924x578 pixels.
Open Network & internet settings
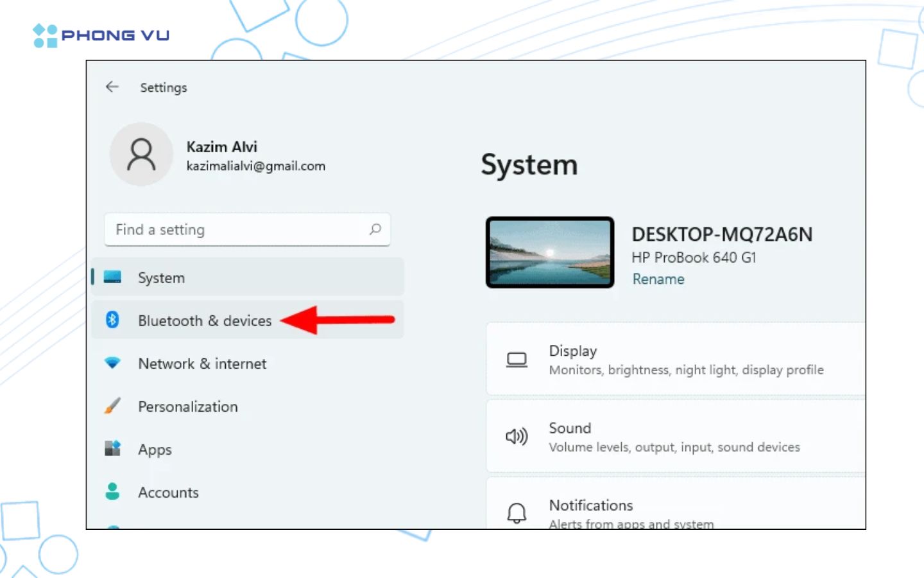click(202, 363)
